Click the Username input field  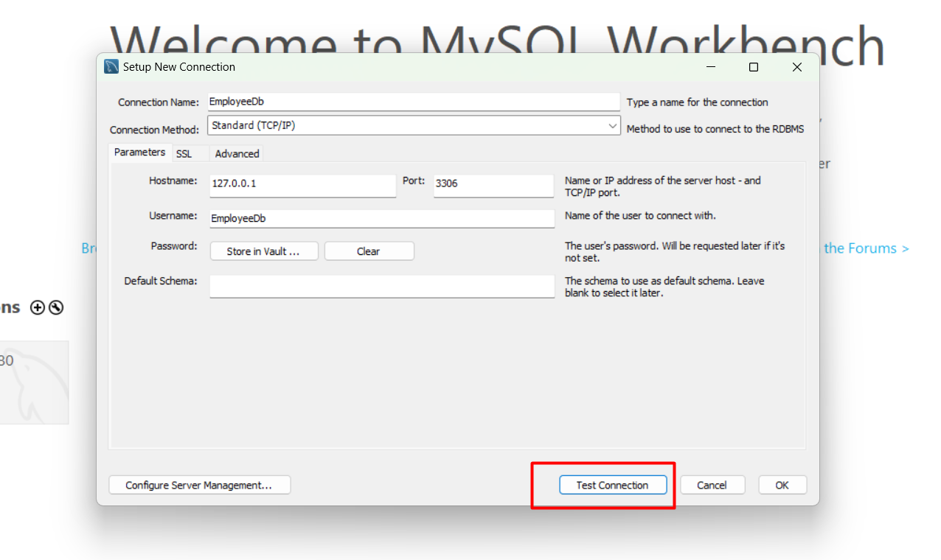click(x=381, y=218)
